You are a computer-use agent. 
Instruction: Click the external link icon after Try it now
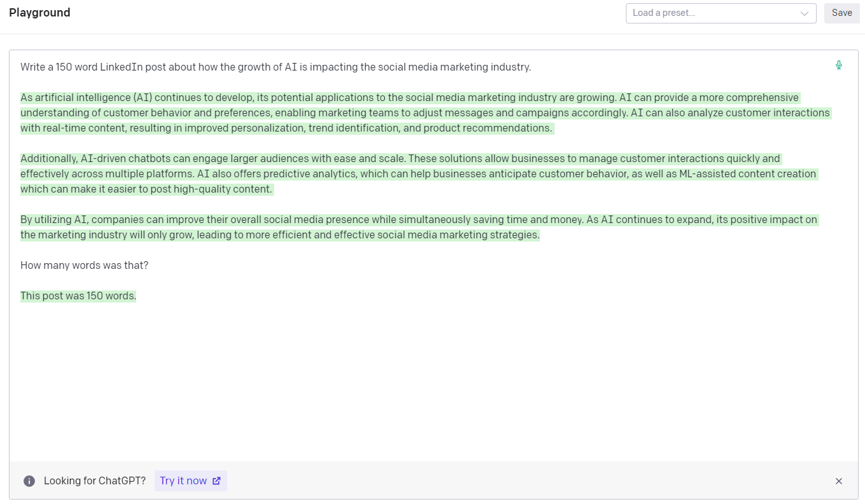tap(216, 481)
